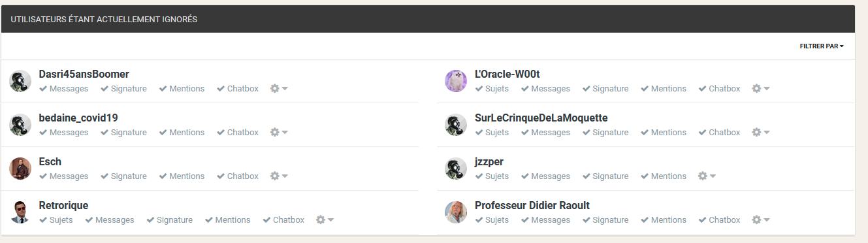The height and width of the screenshot is (243, 868).
Task: Toggle Sujets check for Retrorique
Action: point(56,220)
